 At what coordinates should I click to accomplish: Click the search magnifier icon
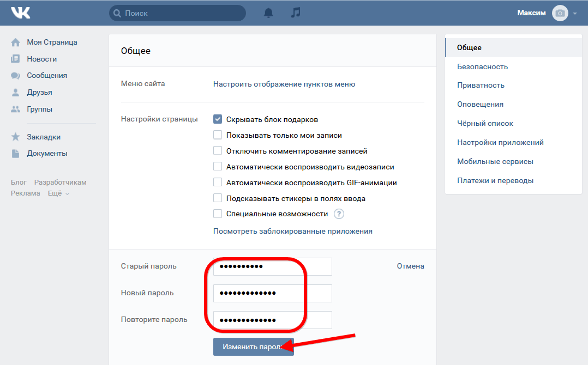point(117,13)
